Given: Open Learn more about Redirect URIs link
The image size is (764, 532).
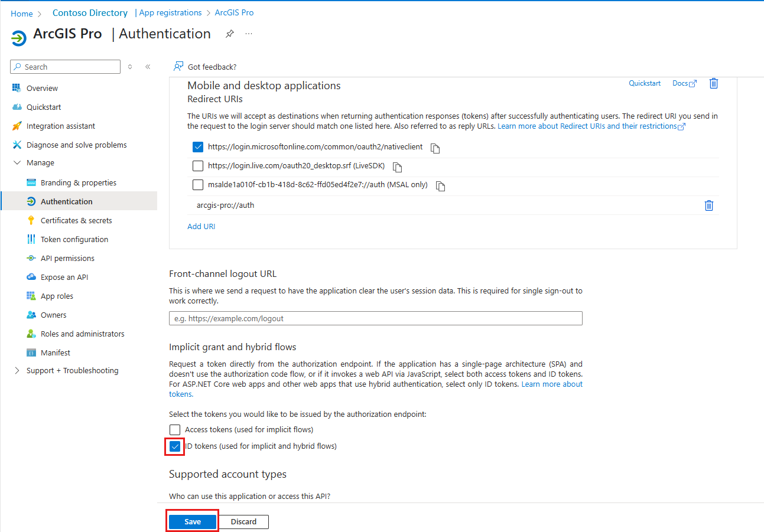Looking at the screenshot, I should coord(591,126).
